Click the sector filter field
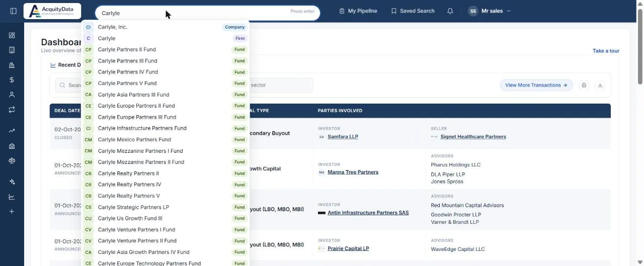The image size is (644, 266). 281,85
